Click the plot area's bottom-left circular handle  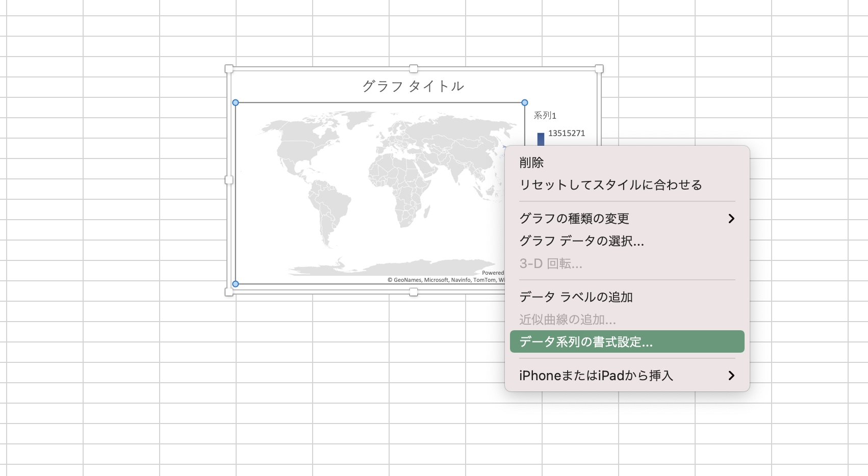(x=236, y=284)
